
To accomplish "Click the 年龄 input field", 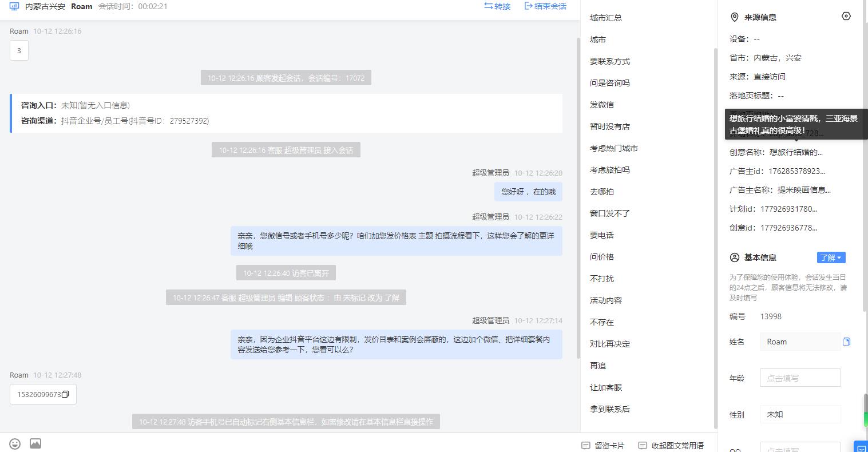I will click(800, 378).
